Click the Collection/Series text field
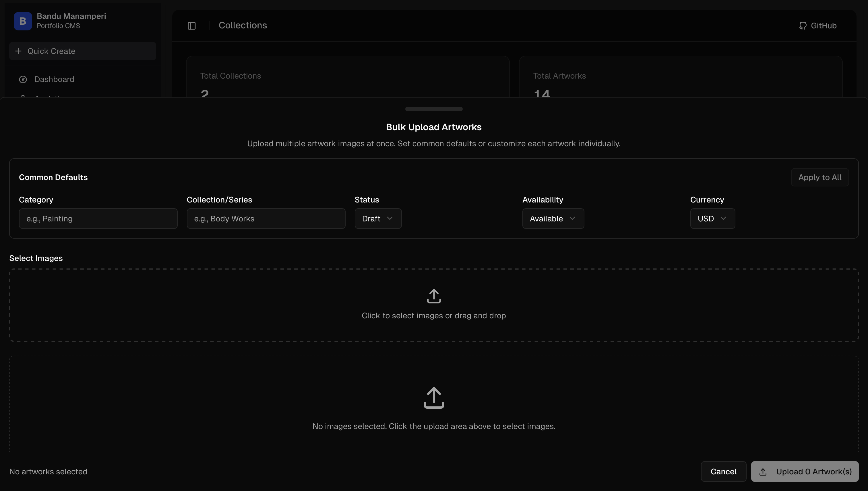868x491 pixels. (x=266, y=219)
